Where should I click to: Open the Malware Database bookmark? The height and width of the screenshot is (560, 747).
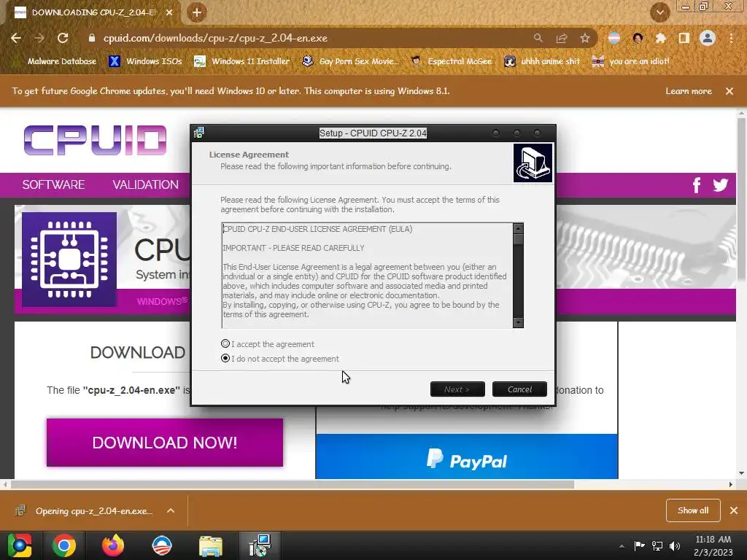coord(55,61)
